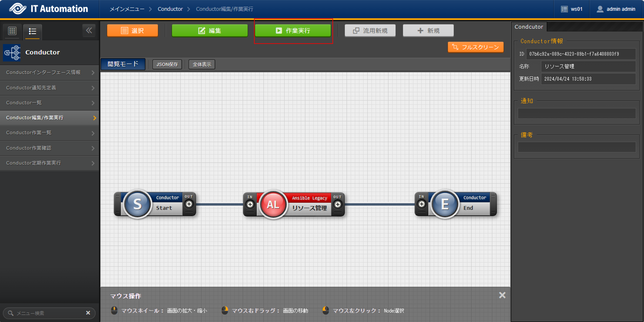644x322 pixels.
Task: Open the admin admin user menu
Action: (x=616, y=9)
